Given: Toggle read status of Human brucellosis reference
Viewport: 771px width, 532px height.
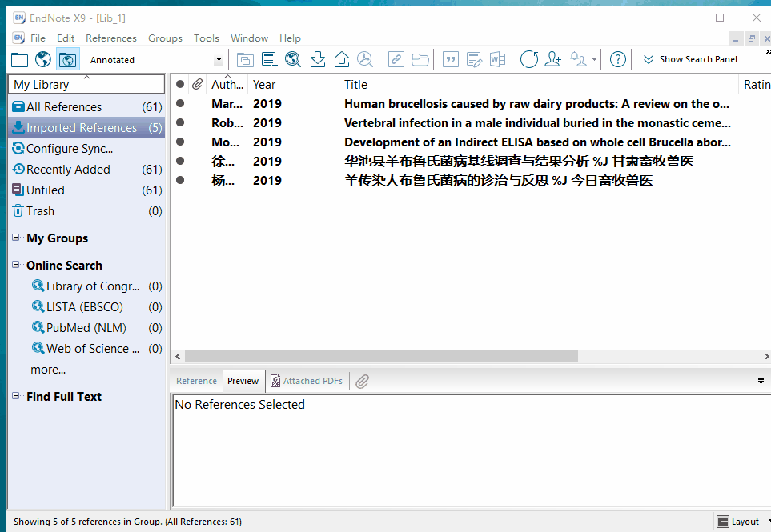Looking at the screenshot, I should tap(180, 104).
